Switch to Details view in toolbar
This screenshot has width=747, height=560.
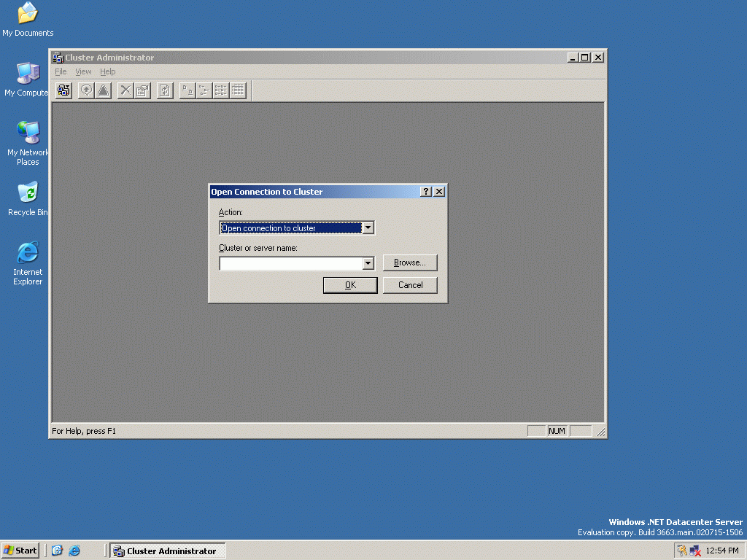tap(238, 90)
